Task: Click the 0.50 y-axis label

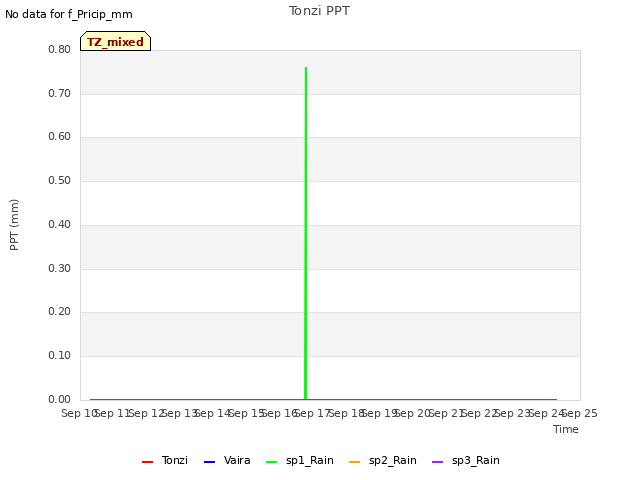Action: (x=60, y=180)
